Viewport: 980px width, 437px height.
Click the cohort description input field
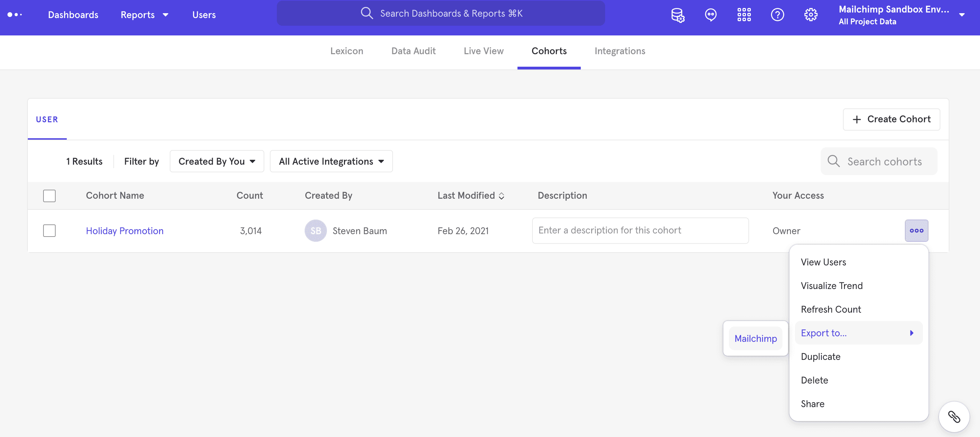[640, 231]
